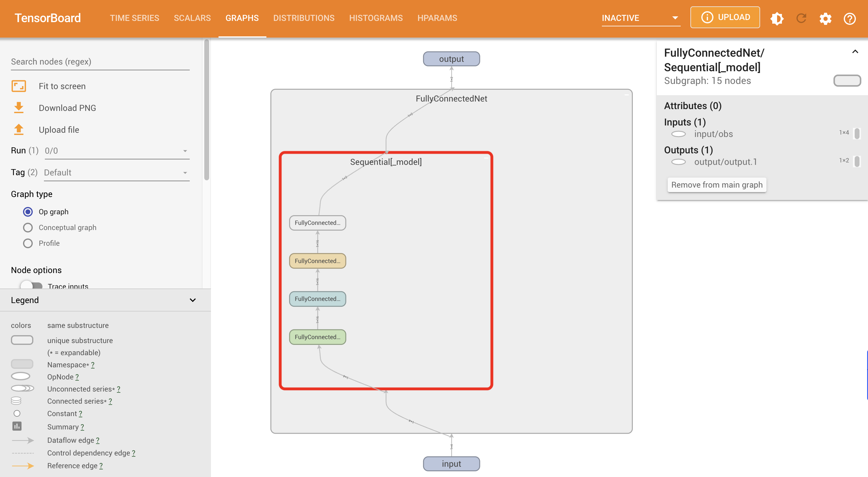This screenshot has width=868, height=477.
Task: Enable the Trace inputs toggle
Action: pos(31,286)
